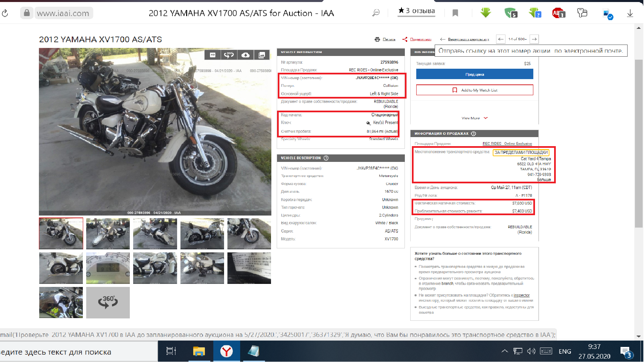Click Yandex Browser taskbar icon
This screenshot has width=644, height=362.
click(226, 351)
